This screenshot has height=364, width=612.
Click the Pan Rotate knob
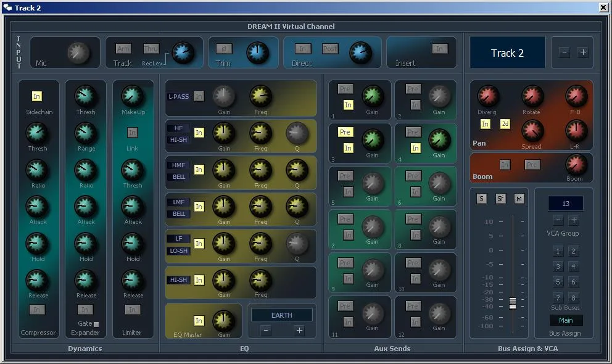click(x=532, y=96)
